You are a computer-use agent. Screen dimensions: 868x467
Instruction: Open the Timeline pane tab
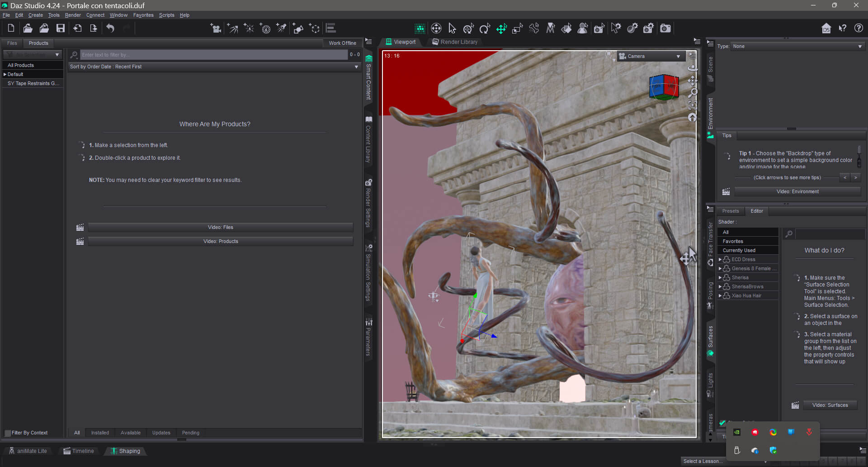pos(79,451)
